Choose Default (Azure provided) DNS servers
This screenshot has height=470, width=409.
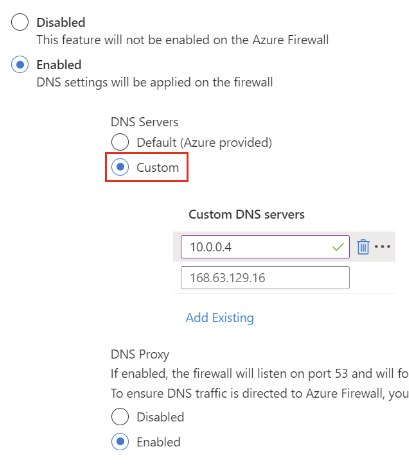pyautogui.click(x=120, y=142)
